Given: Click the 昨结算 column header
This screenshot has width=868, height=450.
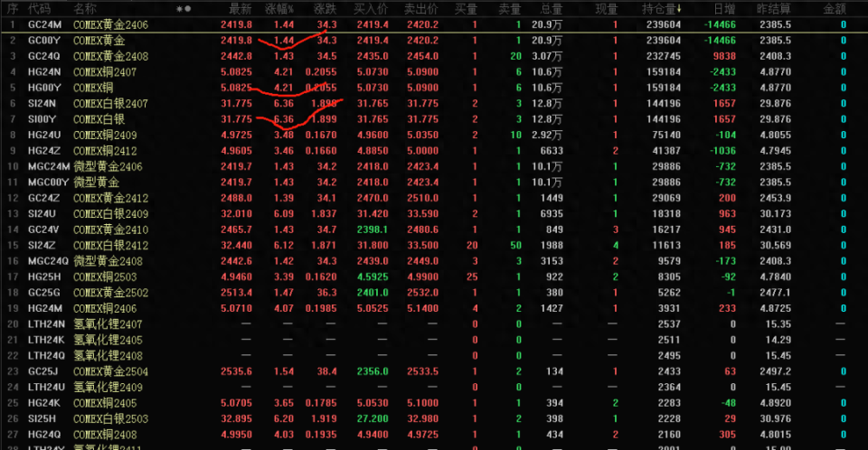Looking at the screenshot, I should click(x=774, y=9).
